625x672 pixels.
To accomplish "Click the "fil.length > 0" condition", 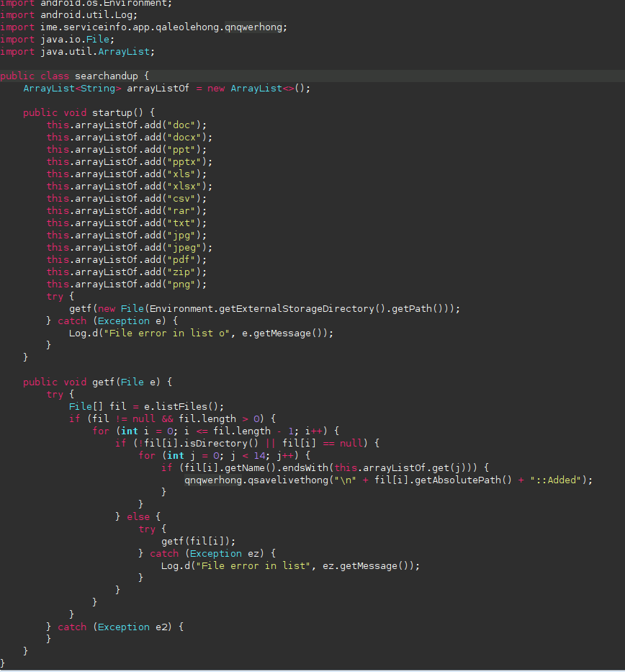I will point(218,419).
